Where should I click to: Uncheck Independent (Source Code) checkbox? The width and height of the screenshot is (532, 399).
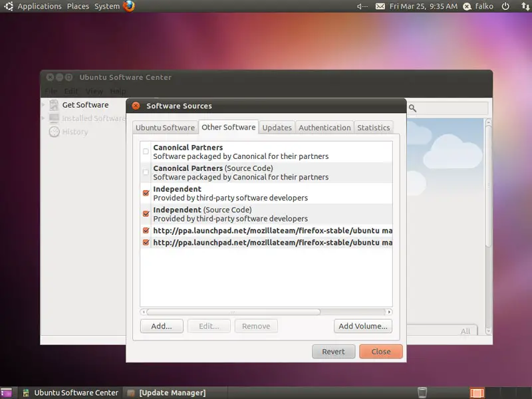click(x=146, y=213)
